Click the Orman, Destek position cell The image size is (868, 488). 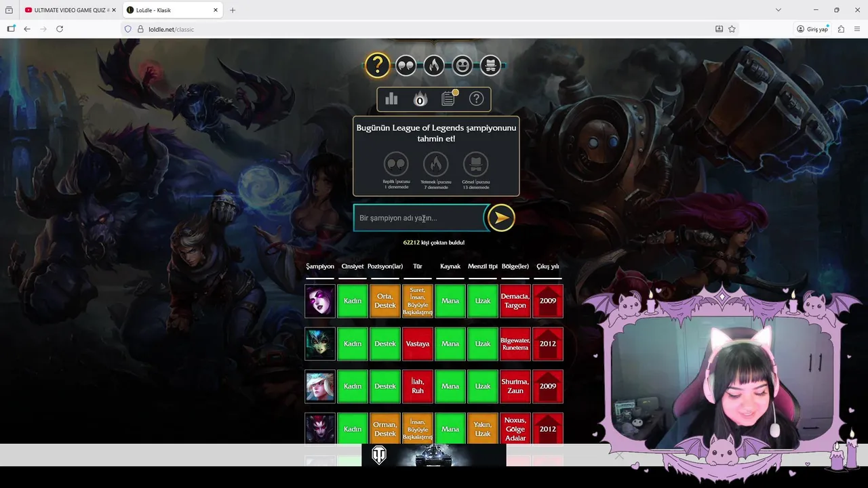385,429
